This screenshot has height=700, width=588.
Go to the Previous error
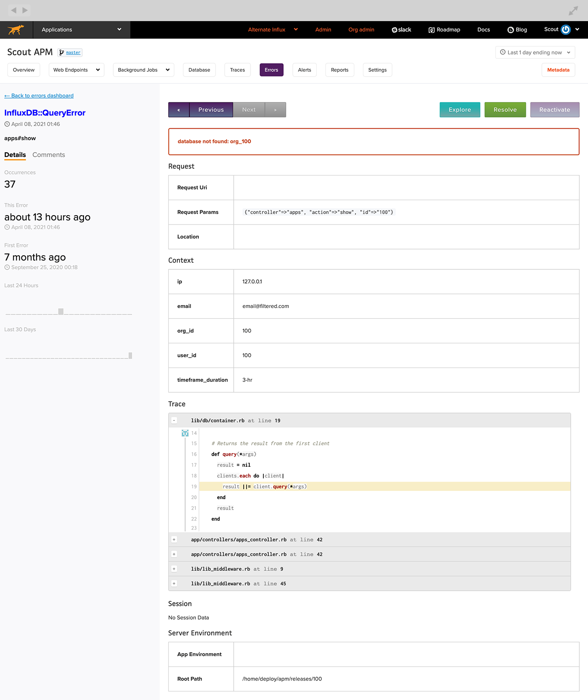click(x=211, y=110)
